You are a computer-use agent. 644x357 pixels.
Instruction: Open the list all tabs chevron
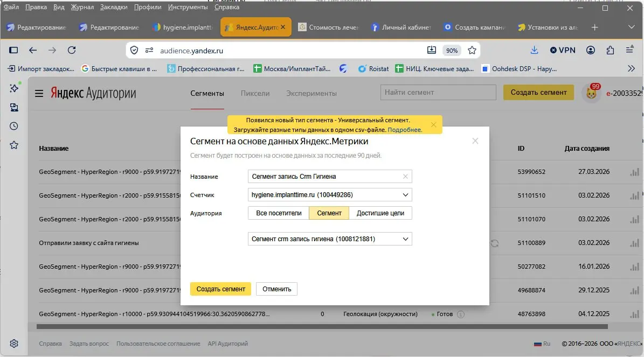coord(631,27)
